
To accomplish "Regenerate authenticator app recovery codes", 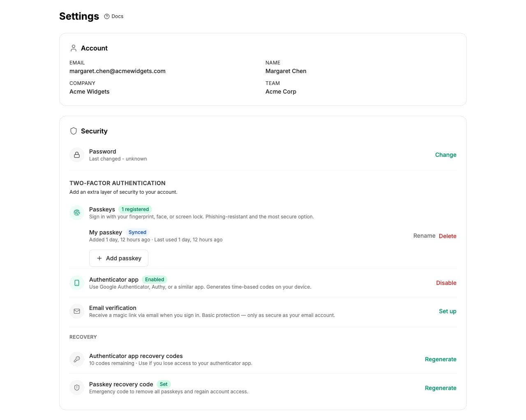I will [441, 359].
